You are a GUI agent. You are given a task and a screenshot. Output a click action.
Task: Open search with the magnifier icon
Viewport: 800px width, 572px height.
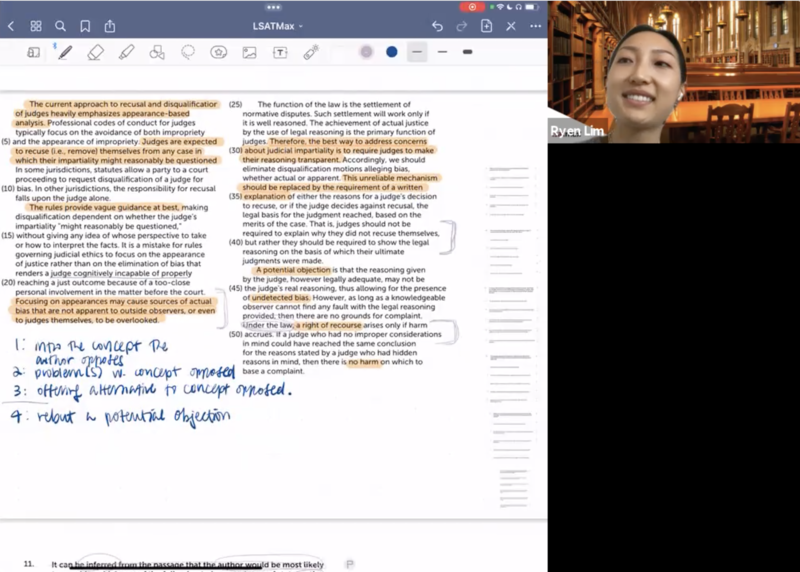pyautogui.click(x=61, y=26)
